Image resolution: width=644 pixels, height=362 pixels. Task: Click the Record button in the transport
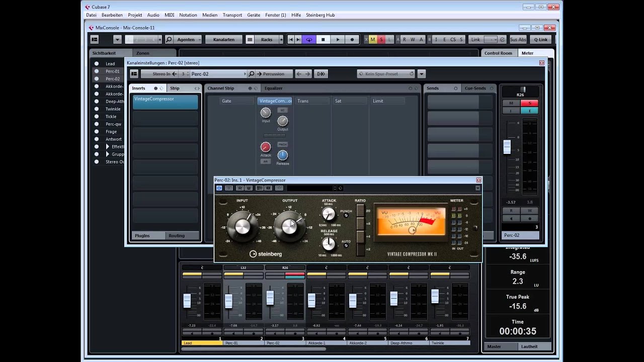click(x=352, y=39)
